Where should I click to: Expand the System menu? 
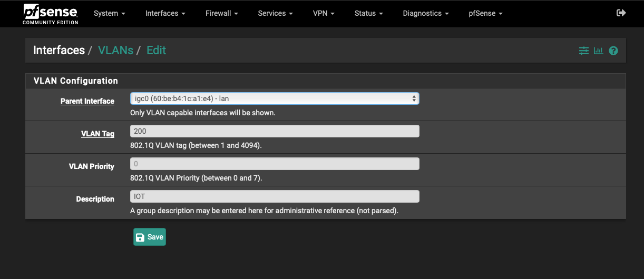[110, 13]
